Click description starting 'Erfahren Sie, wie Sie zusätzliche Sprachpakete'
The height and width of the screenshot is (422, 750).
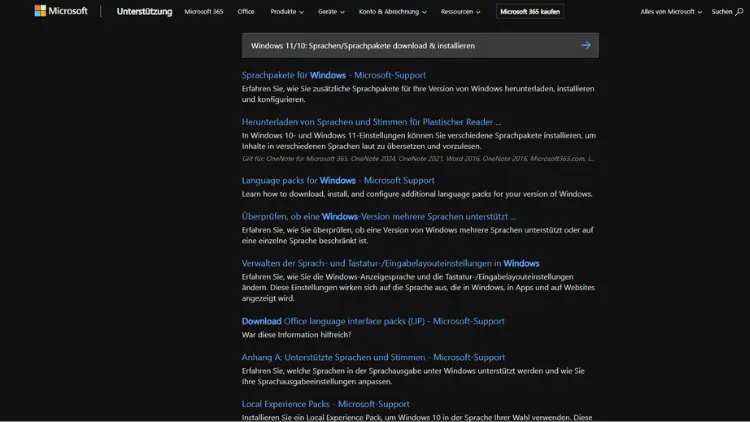click(418, 94)
